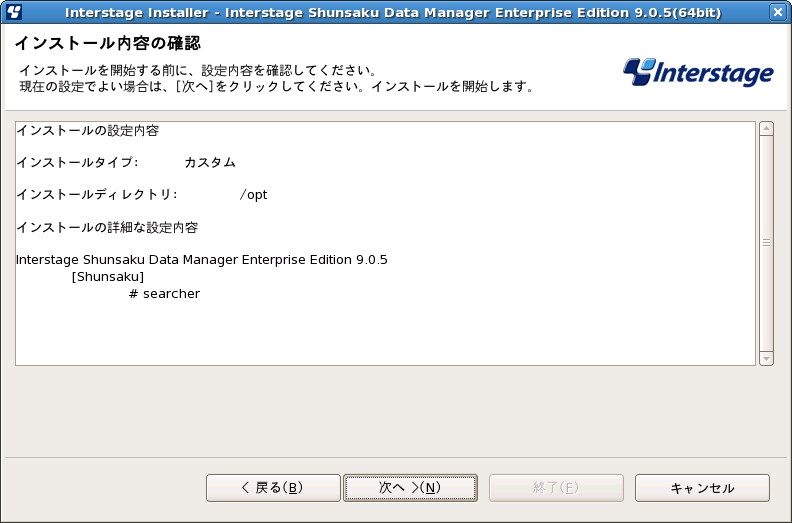Click the Interstage logo
Image resolution: width=792 pixels, height=523 pixels.
point(698,72)
